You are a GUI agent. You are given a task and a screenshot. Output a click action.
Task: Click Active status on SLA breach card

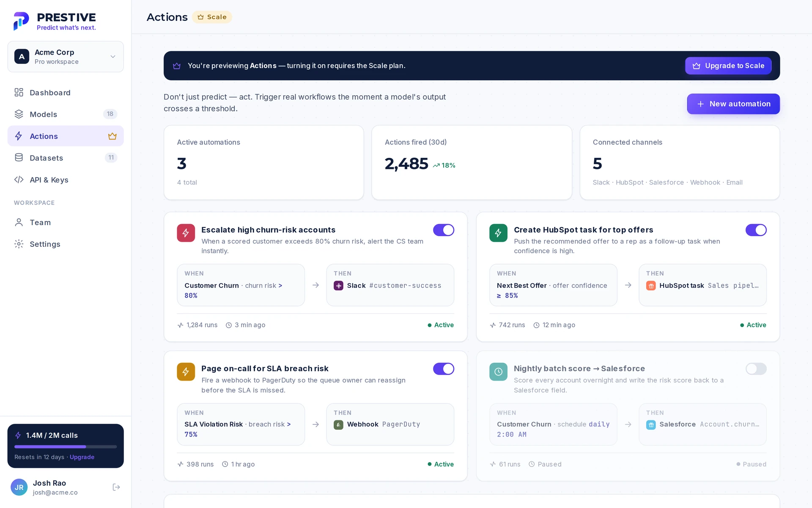point(441,464)
